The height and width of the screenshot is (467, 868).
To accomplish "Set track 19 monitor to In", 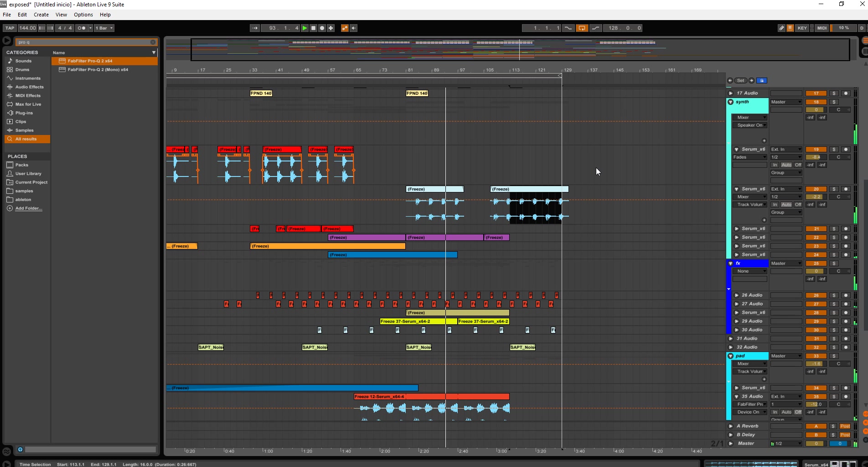I will (775, 165).
